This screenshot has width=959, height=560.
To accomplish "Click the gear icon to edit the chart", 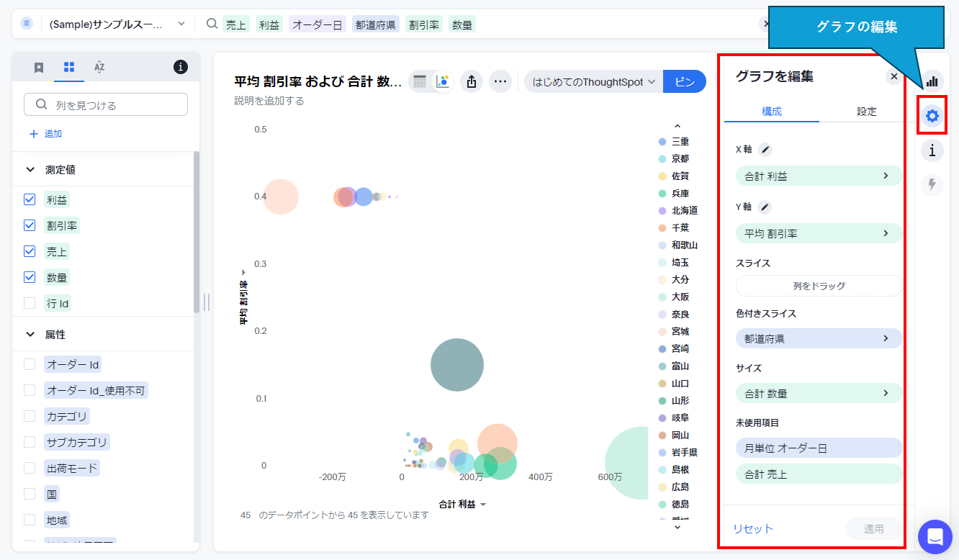I will click(x=932, y=116).
